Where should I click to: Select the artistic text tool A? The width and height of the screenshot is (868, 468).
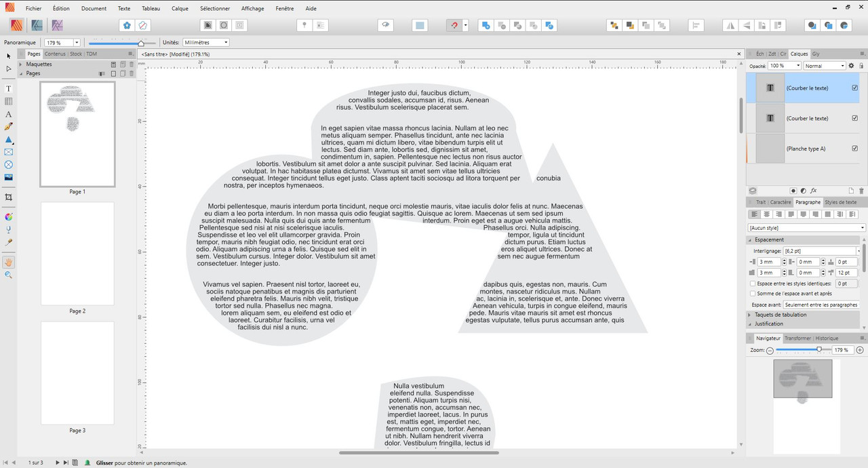click(9, 114)
